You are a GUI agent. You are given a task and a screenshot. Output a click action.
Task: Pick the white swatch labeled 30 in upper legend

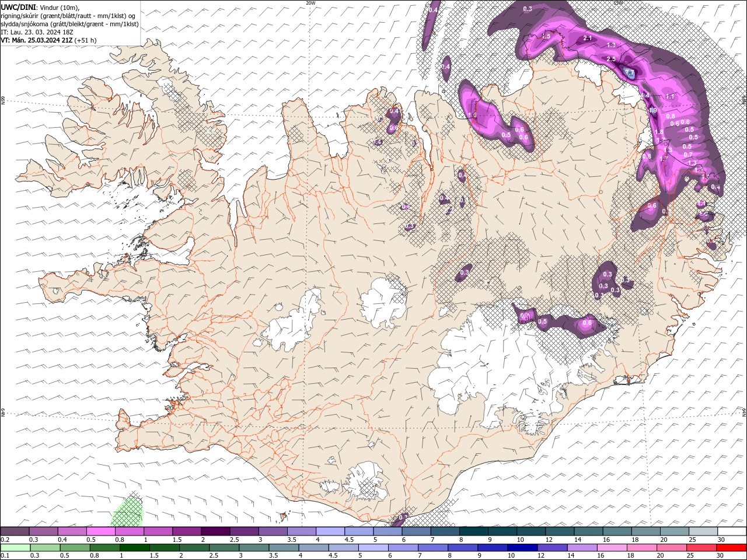coord(732,531)
